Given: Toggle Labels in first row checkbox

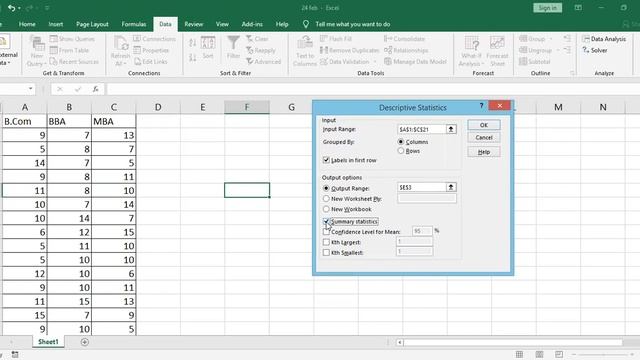Looking at the screenshot, I should click(x=326, y=160).
